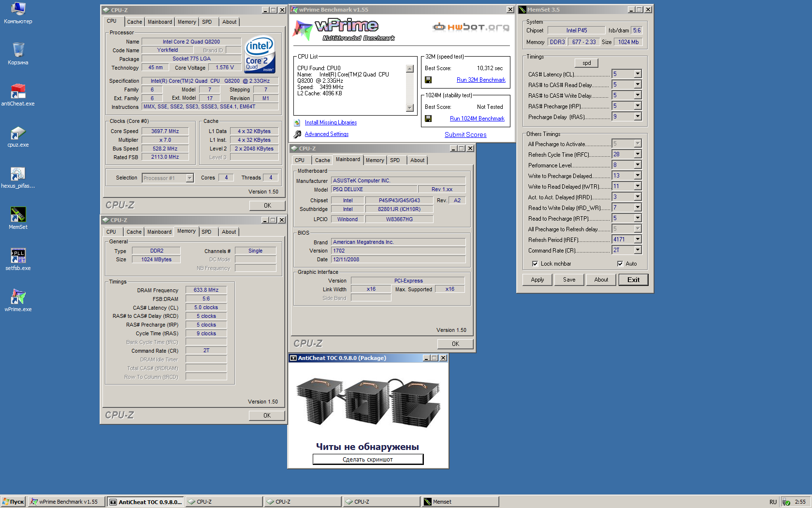Click OK in Mainboard CPU-Z window
This screenshot has width=812, height=508.
click(455, 344)
